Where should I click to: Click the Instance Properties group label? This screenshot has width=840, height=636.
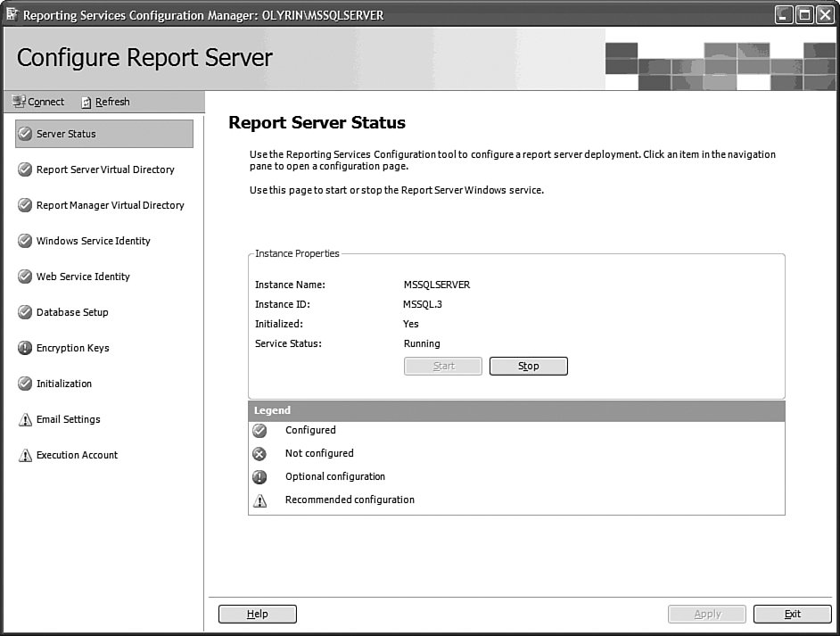297,253
